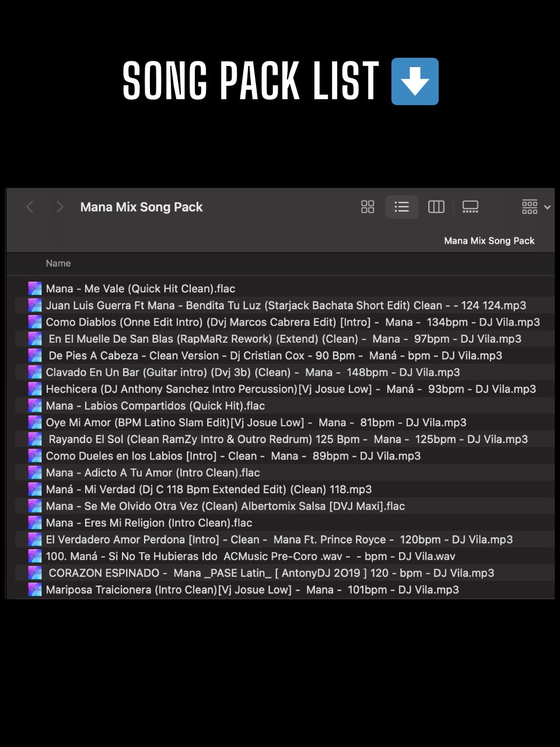This screenshot has width=560, height=747.
Task: Select Mana - Se Me Olvido Otra Vez file
Action: [225, 506]
